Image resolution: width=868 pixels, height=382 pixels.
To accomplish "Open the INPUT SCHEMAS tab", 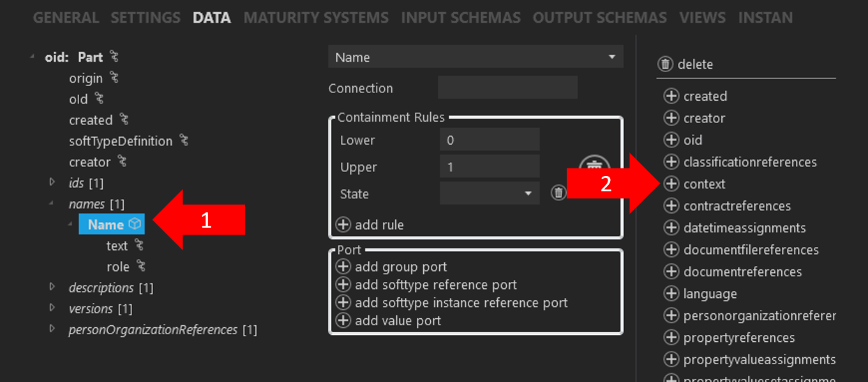I will [460, 18].
